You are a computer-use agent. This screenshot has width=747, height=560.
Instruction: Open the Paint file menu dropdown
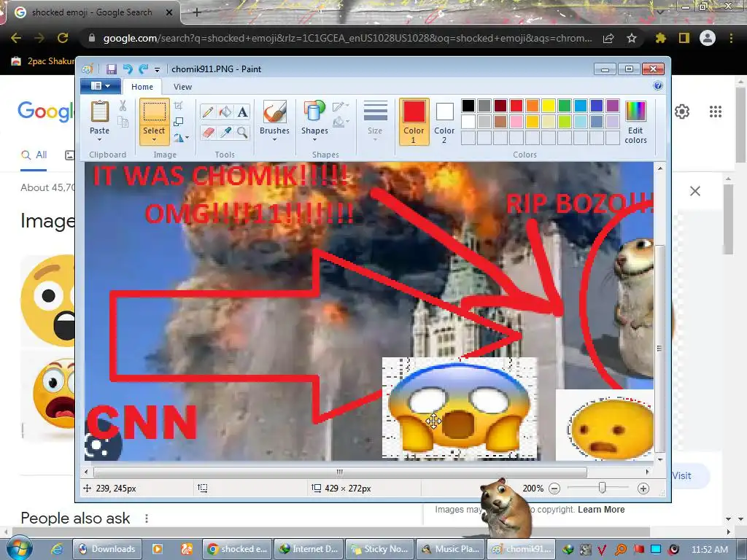point(101,86)
